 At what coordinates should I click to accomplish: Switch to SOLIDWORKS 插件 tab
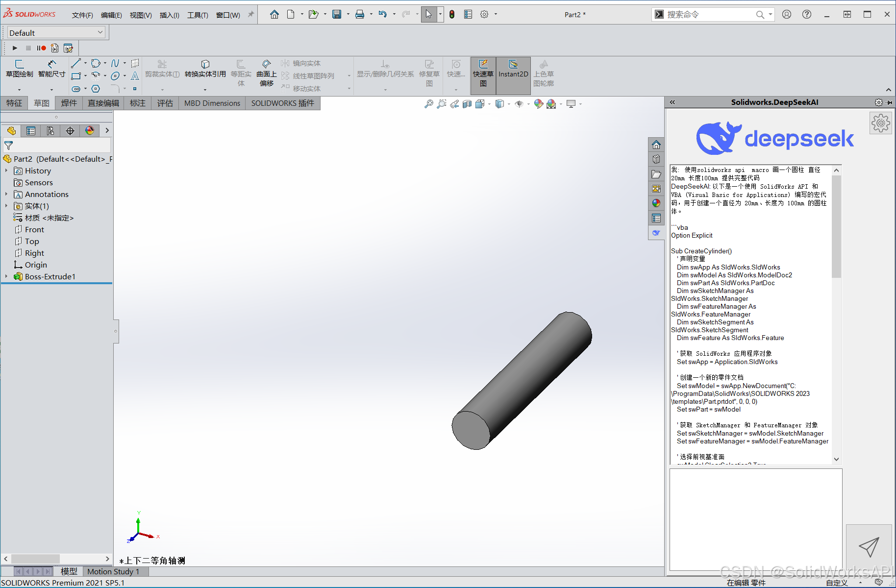point(283,103)
